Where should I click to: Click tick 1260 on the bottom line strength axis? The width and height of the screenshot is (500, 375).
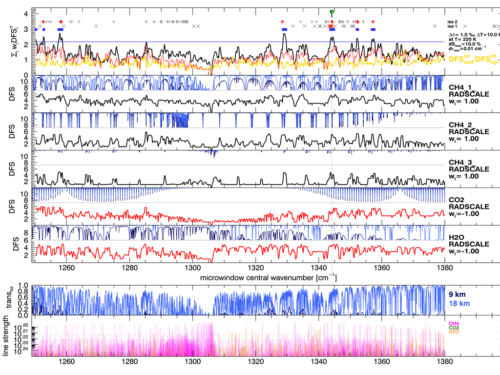tap(67, 361)
